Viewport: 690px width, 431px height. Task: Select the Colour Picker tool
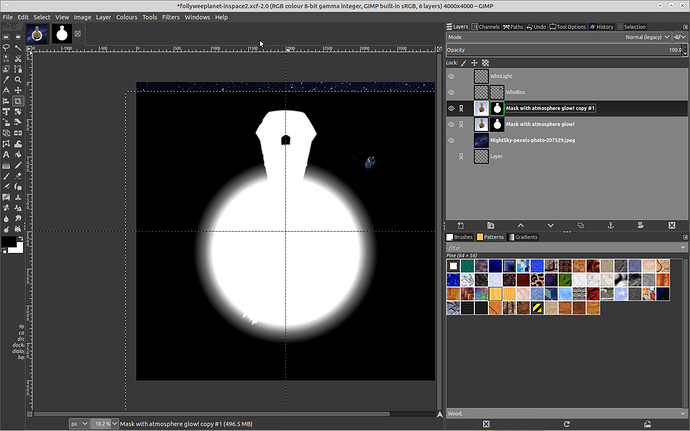(6, 80)
